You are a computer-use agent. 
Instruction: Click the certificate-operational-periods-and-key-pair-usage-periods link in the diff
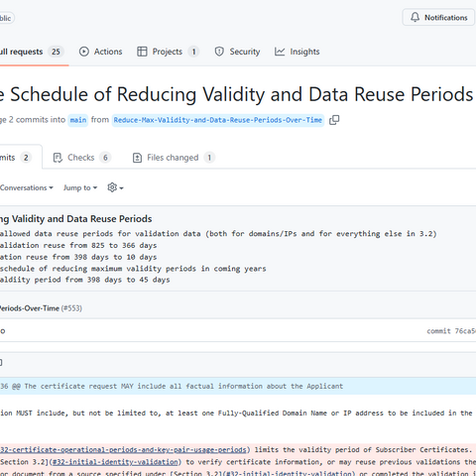coord(123,450)
